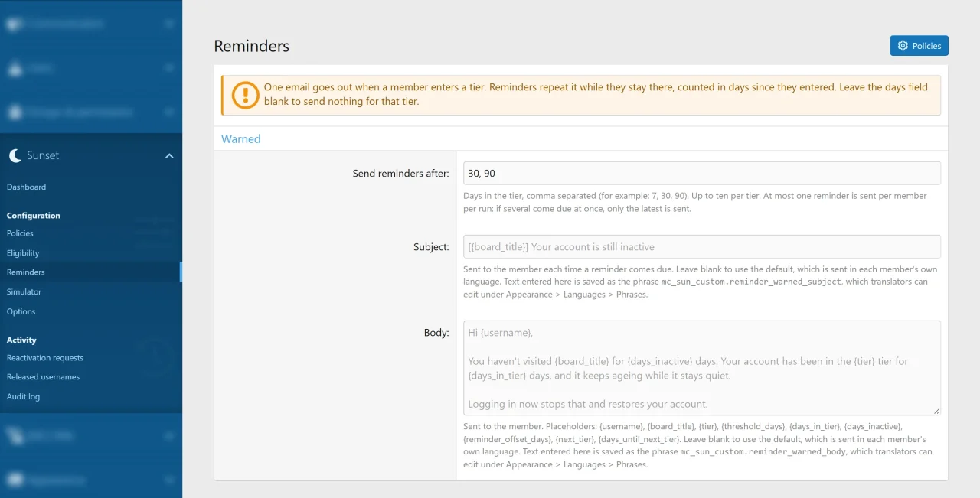Click the Reminders page heading
Viewport: 980px width, 498px height.
click(x=252, y=46)
